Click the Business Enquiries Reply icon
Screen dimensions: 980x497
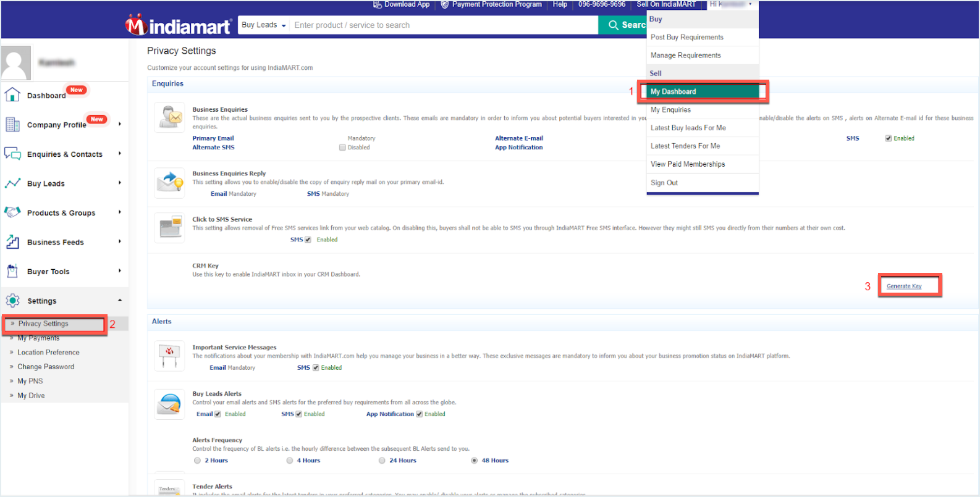169,183
